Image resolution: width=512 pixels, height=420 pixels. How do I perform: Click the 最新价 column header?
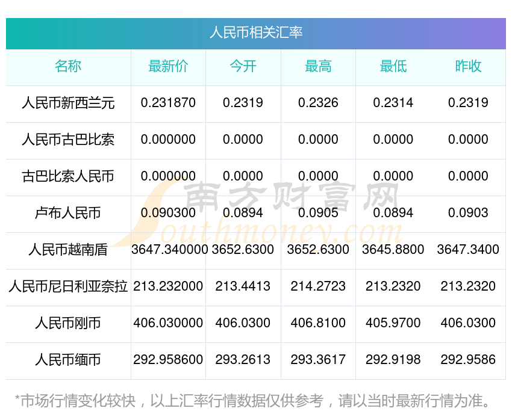(x=168, y=66)
